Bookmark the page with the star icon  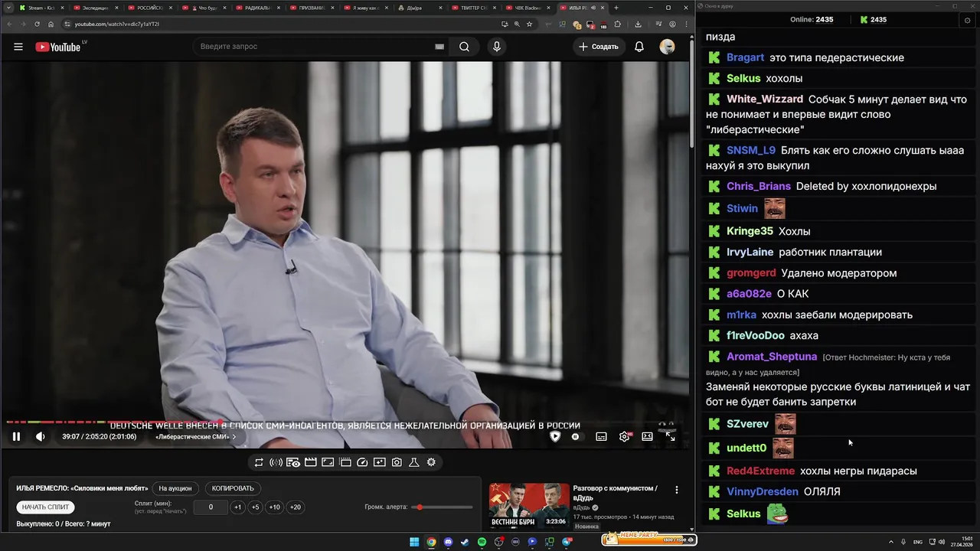(x=530, y=24)
